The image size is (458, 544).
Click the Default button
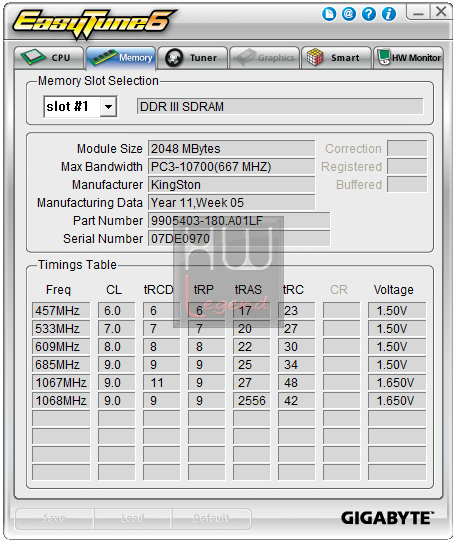pos(211,518)
